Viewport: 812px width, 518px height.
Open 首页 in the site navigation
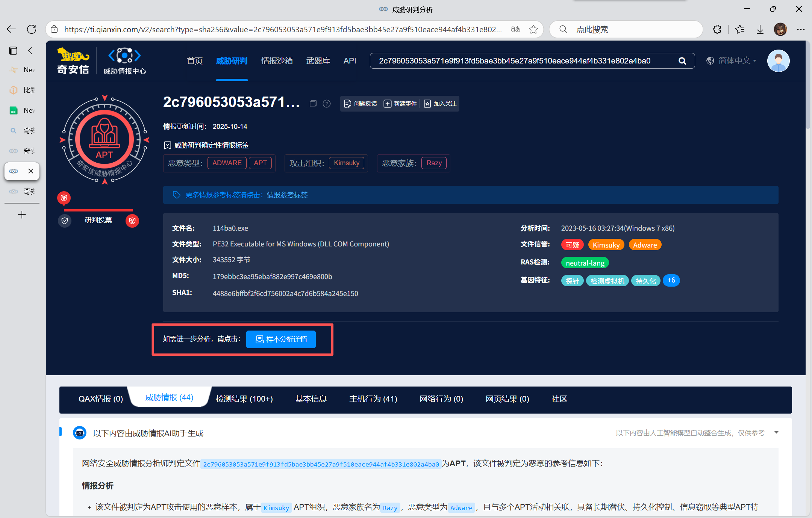click(x=194, y=61)
